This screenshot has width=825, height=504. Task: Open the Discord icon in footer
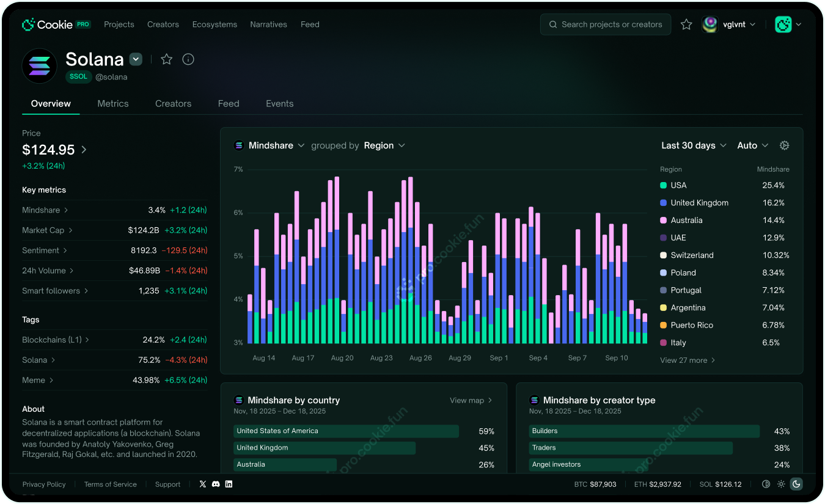point(216,484)
